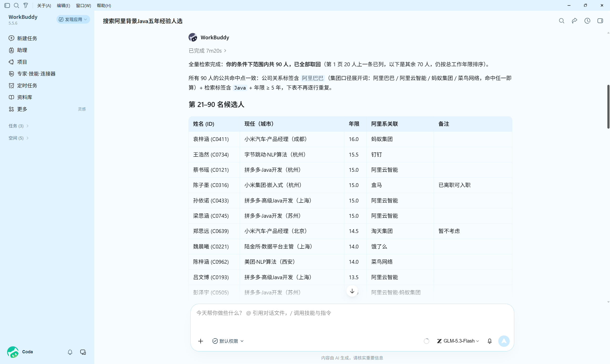
Task: Select candidate 吕文博 (C0193)
Action: tap(211, 277)
